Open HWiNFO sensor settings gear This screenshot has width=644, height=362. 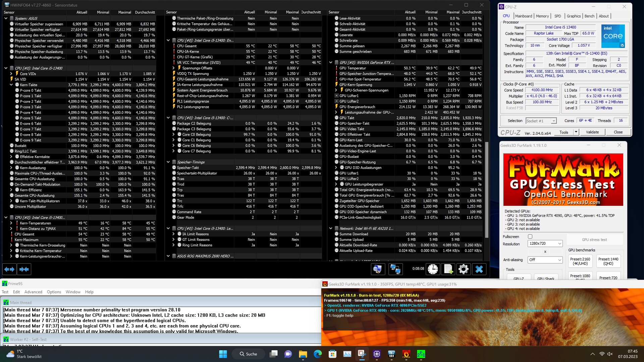pos(464,269)
